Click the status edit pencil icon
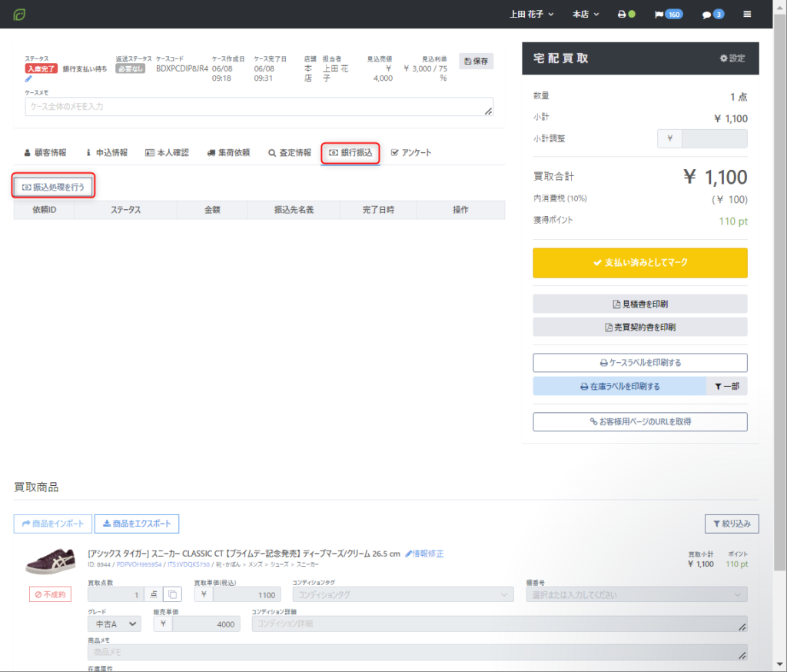Image resolution: width=787 pixels, height=672 pixels. [28, 79]
